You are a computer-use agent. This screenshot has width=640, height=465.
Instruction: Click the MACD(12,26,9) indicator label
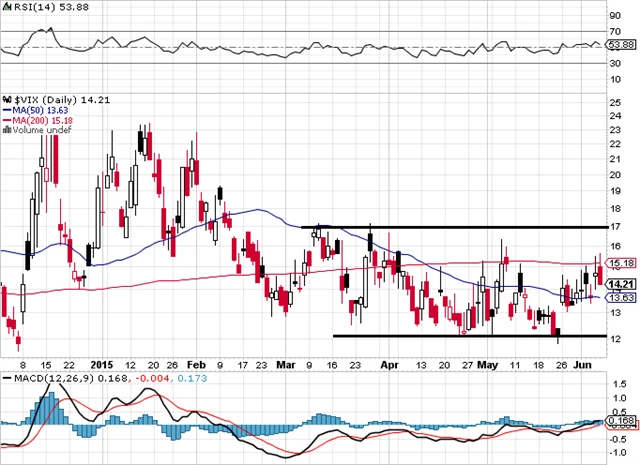[39, 379]
